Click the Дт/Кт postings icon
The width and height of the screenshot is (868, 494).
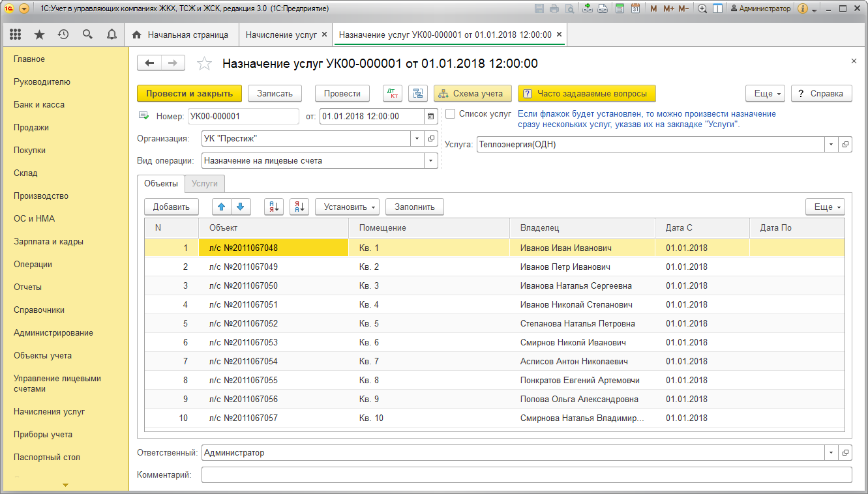[x=392, y=93]
